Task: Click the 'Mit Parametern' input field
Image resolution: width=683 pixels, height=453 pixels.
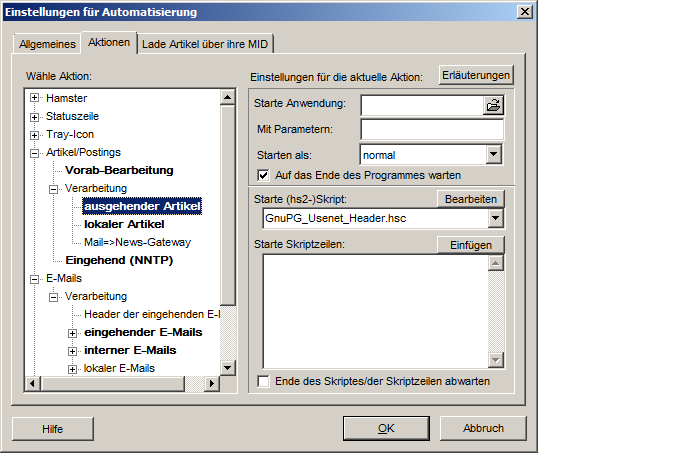Action: (x=432, y=129)
